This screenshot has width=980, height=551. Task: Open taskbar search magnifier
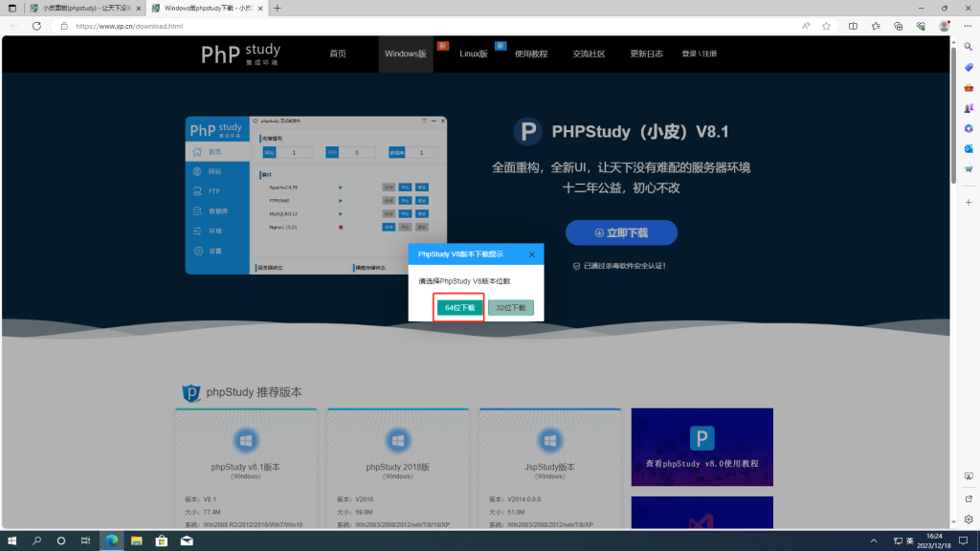pyautogui.click(x=36, y=540)
